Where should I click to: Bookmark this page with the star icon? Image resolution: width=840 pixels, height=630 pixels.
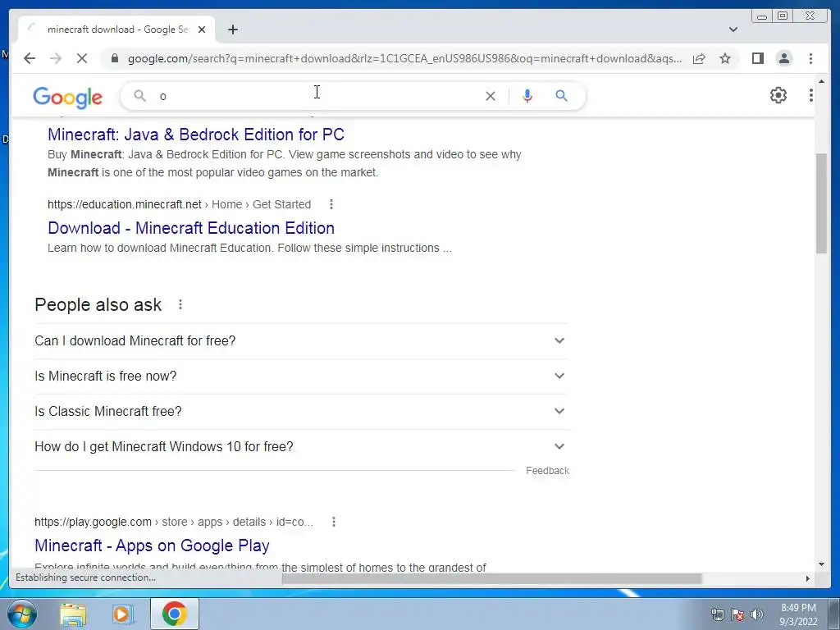(725, 58)
